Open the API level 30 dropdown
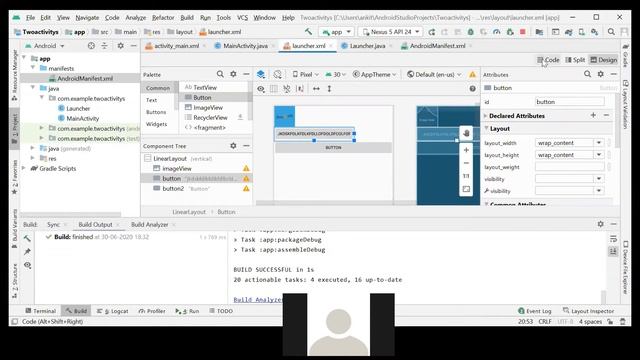This screenshot has width=640, height=360. (336, 74)
